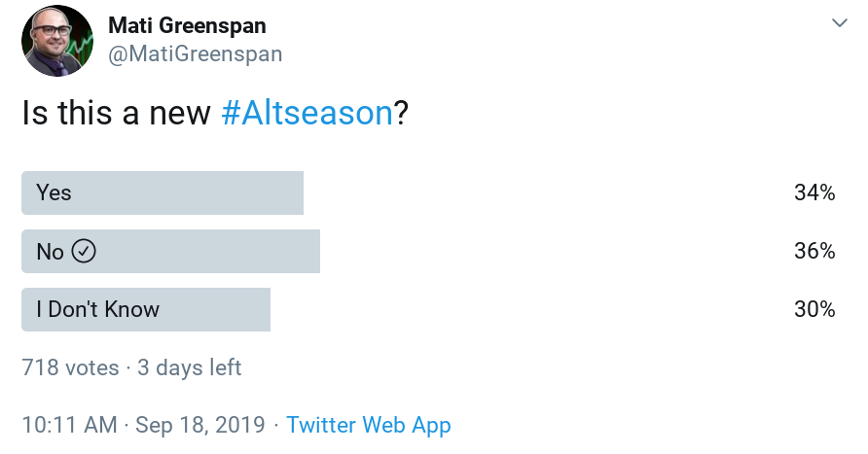Click the 'Yes' option label text
This screenshot has width=868, height=454.
click(x=54, y=193)
